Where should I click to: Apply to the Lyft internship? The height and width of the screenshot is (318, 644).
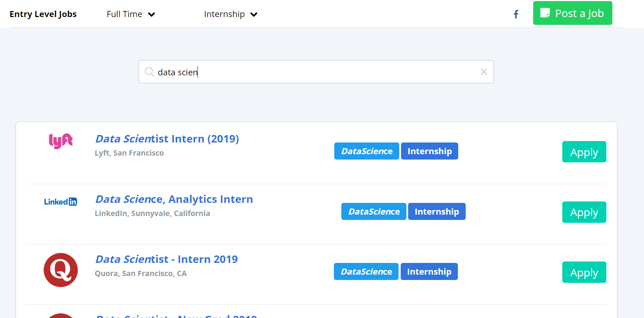click(x=584, y=152)
